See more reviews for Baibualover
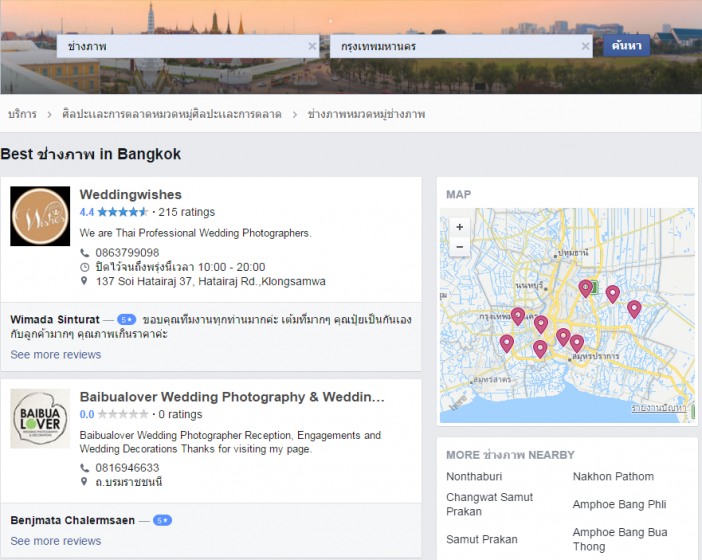 click(56, 541)
